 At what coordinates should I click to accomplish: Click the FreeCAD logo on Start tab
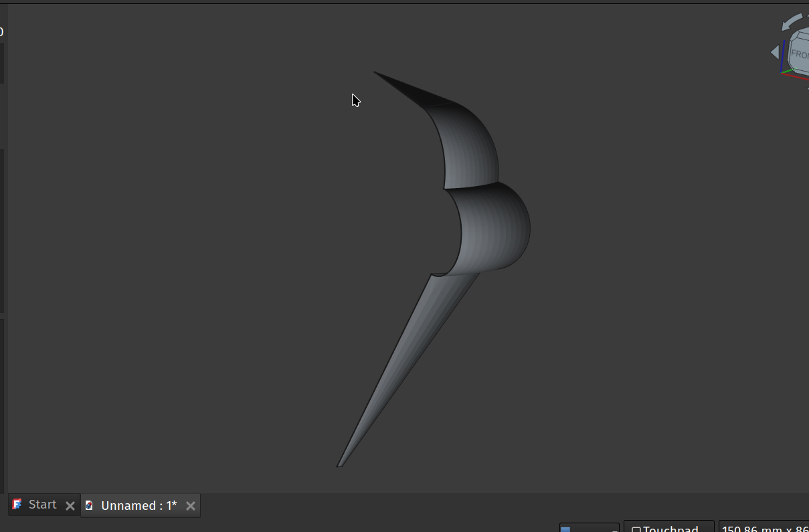click(x=17, y=505)
